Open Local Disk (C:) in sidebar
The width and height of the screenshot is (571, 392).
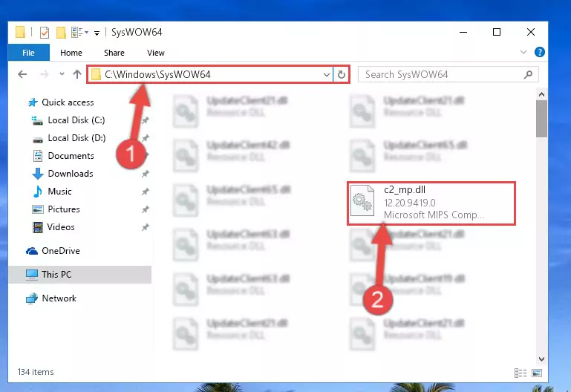click(x=76, y=120)
